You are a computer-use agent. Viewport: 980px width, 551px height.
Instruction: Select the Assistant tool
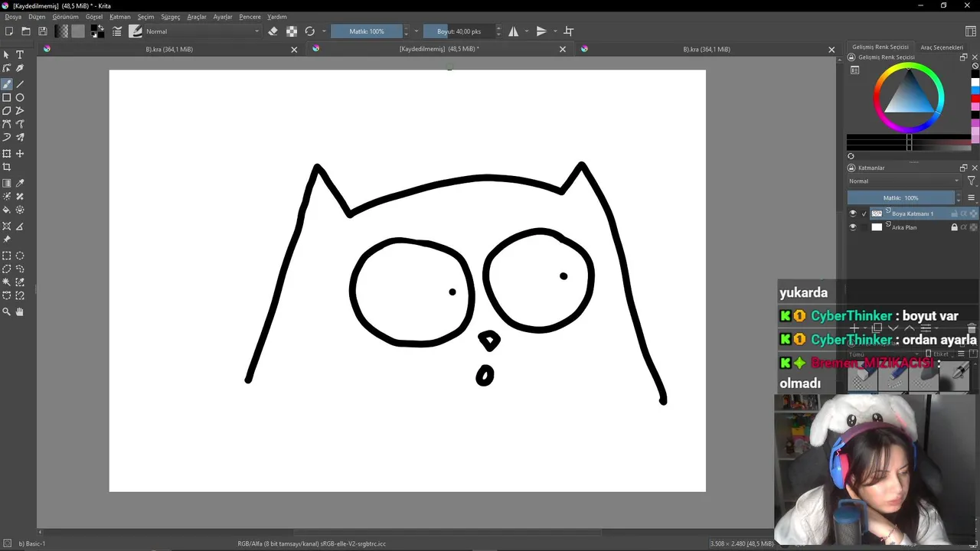7,227
